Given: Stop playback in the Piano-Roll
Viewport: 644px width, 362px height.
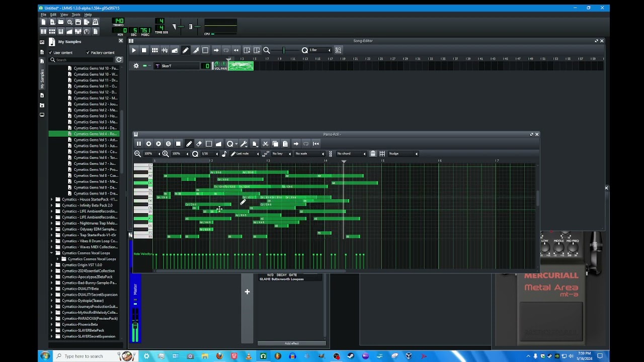Looking at the screenshot, I should pos(178,144).
